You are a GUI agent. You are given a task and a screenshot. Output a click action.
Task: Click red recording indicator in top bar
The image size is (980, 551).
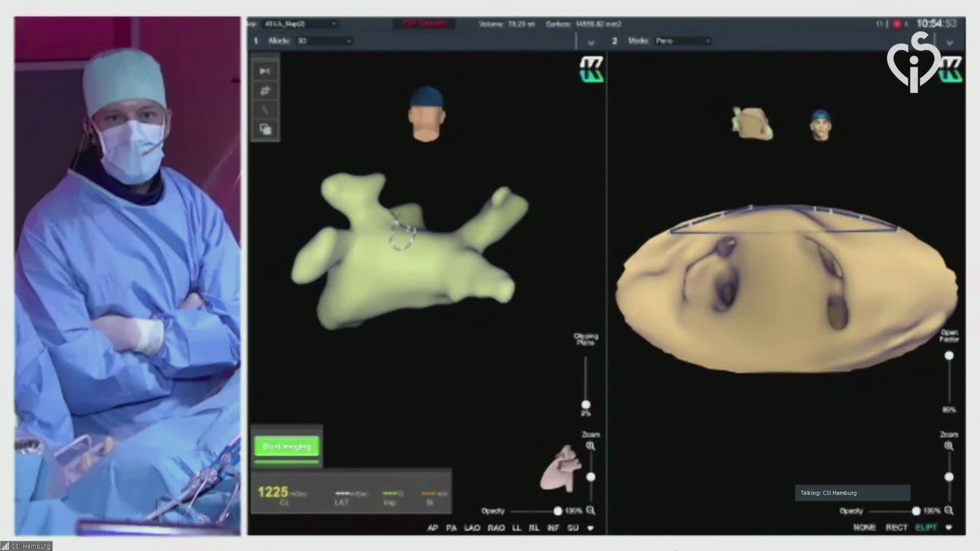coord(897,24)
